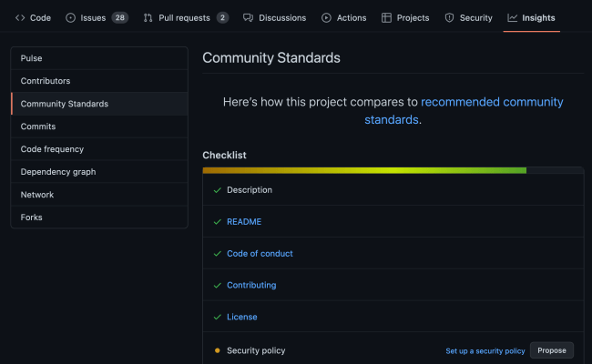Click the green checkmark beside Contributing
The height and width of the screenshot is (364, 592).
(x=217, y=285)
